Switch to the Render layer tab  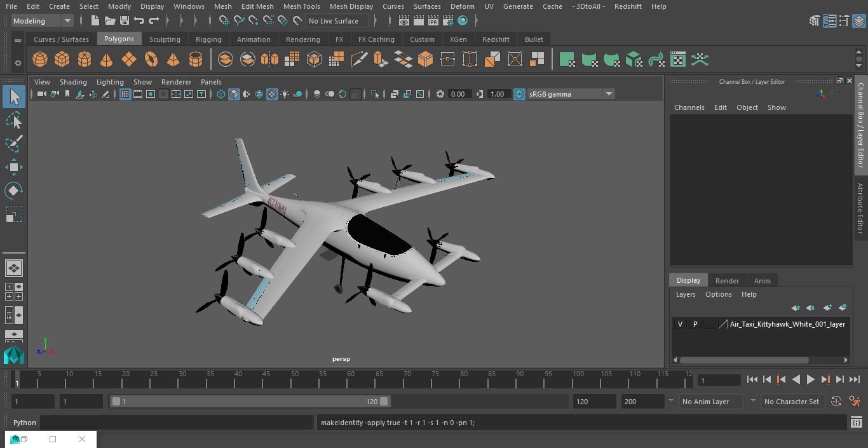click(x=727, y=281)
